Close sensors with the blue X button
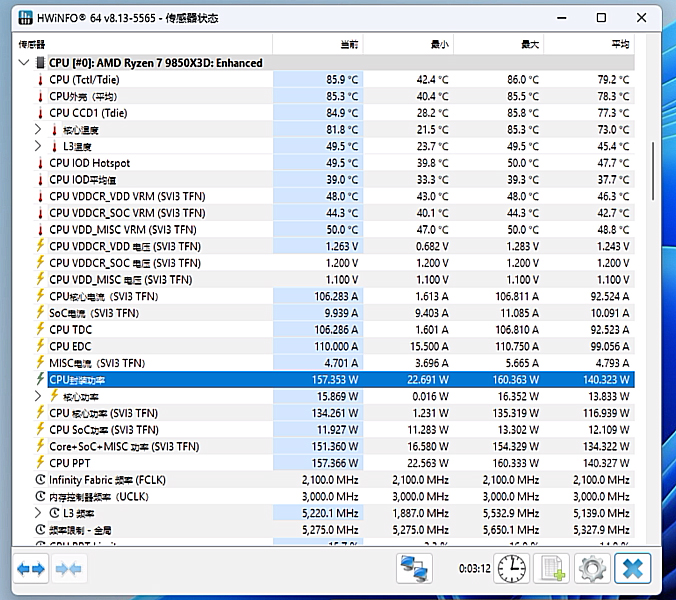The height and width of the screenshot is (600, 676). [x=632, y=568]
